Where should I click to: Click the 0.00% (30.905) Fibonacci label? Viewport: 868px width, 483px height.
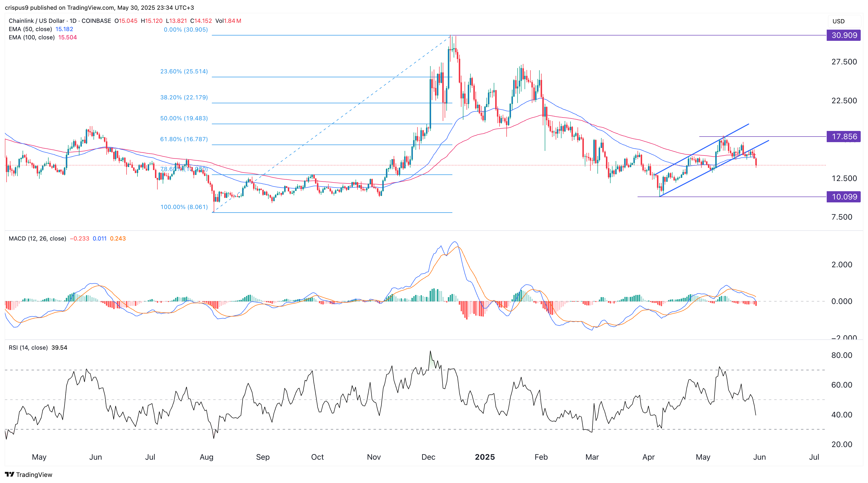(x=186, y=30)
